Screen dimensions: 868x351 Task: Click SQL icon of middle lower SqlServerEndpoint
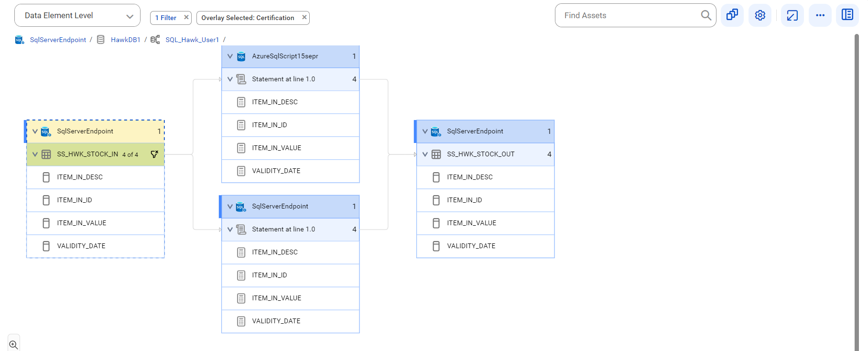pyautogui.click(x=241, y=207)
